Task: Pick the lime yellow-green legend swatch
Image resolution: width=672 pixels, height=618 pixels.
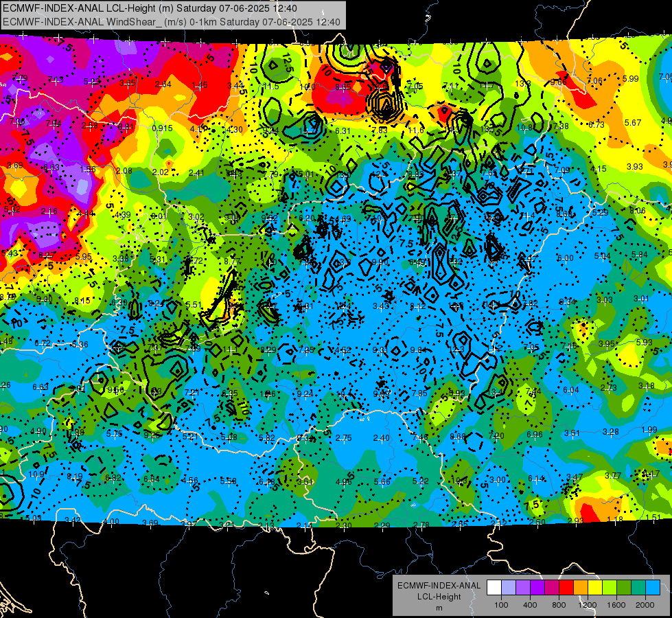Action: pyautogui.click(x=610, y=588)
